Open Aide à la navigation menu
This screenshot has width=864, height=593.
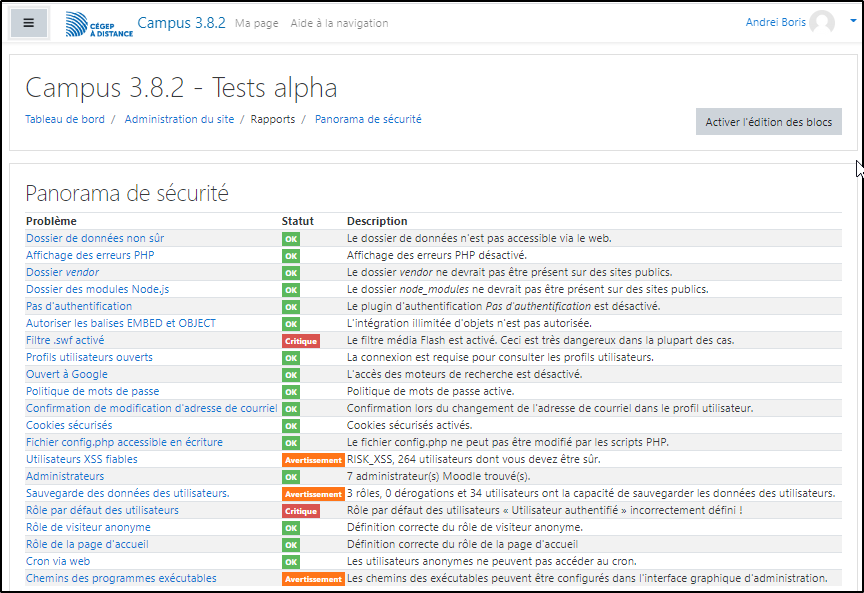coord(339,23)
